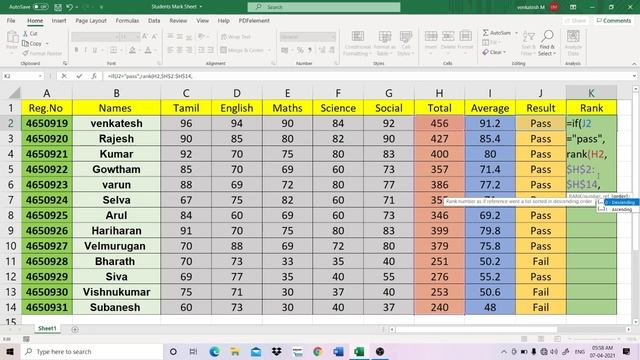The image size is (640, 360).
Task: Cancel the formula entry with the X icon
Action: click(x=64, y=76)
